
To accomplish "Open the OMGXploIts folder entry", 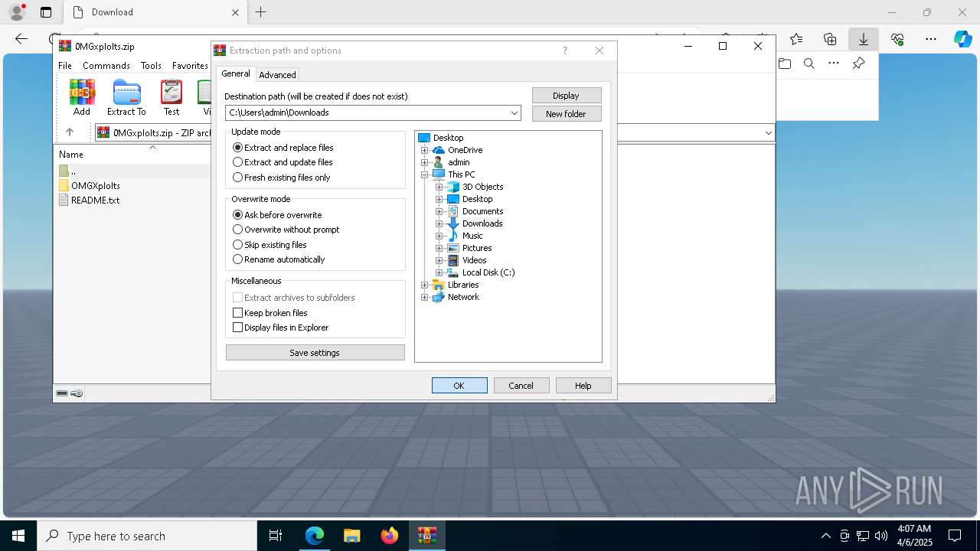I will pos(96,185).
